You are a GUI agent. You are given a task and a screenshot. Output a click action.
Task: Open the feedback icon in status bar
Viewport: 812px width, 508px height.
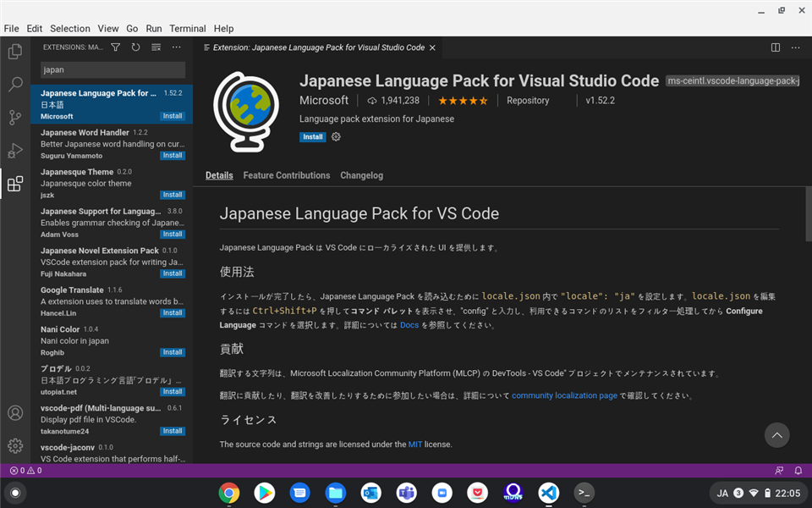click(779, 471)
